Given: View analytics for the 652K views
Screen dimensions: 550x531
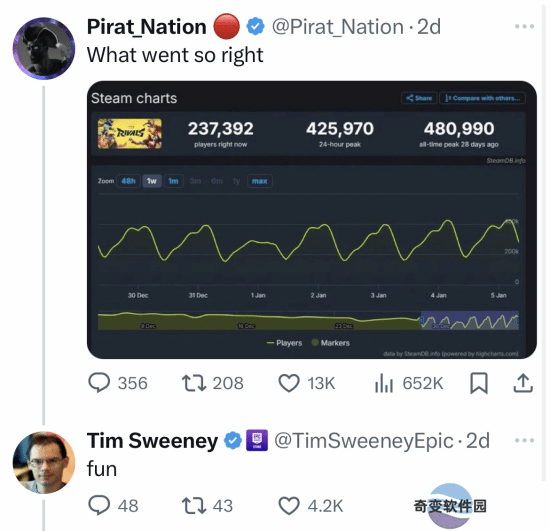Looking at the screenshot, I should [x=409, y=383].
